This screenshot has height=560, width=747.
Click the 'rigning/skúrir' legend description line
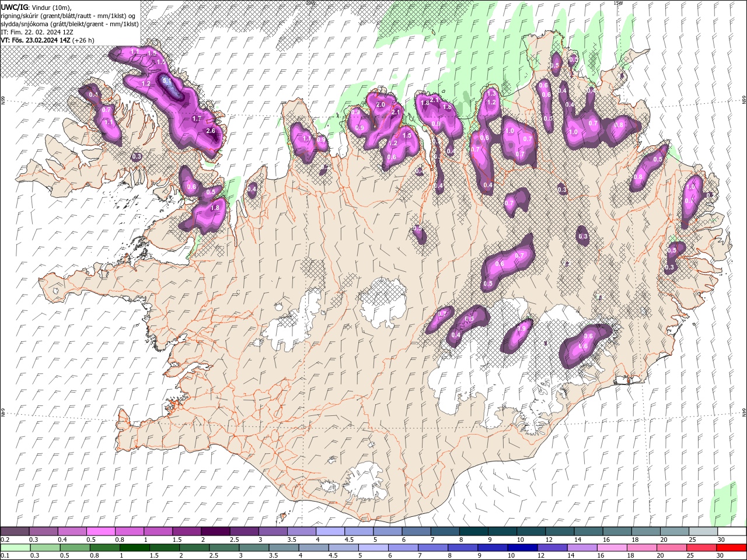click(x=69, y=16)
